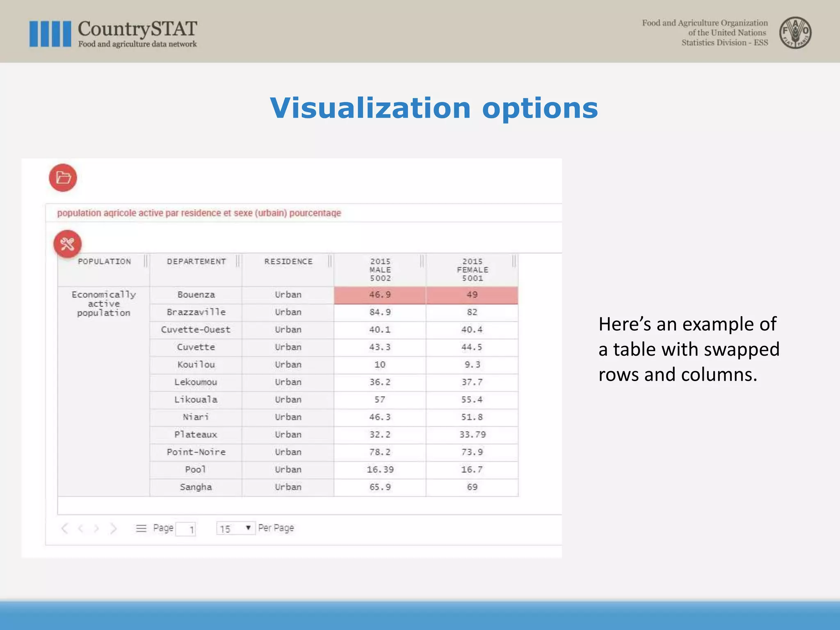Click the hamburger list icon near Page
The width and height of the screenshot is (840, 630).
[x=141, y=528]
